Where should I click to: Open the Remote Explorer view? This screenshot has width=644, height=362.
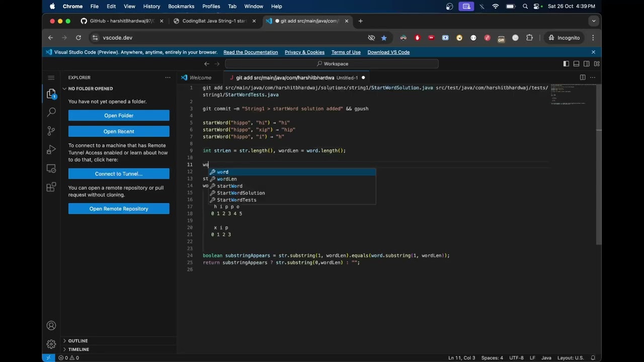[x=51, y=168]
